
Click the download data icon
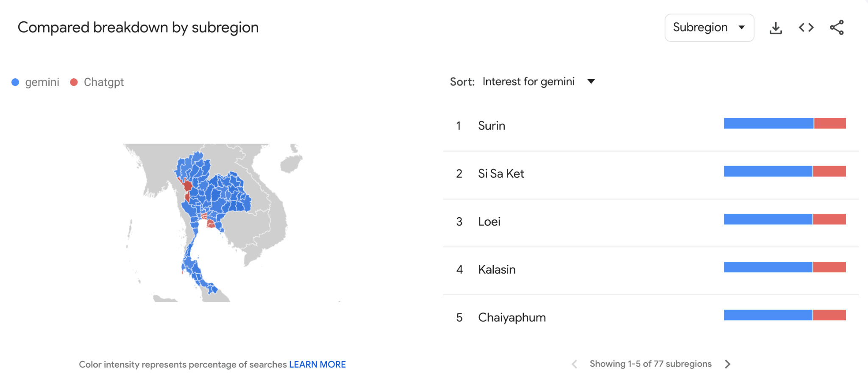[x=776, y=27]
